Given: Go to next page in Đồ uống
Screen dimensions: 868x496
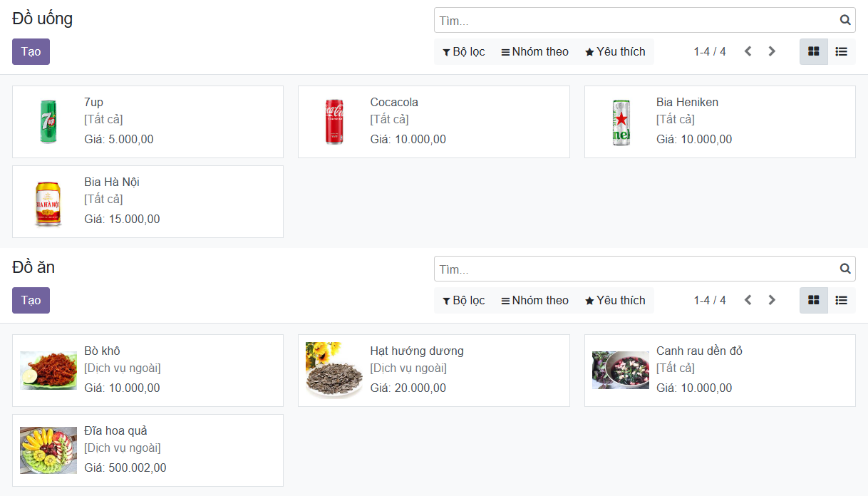Looking at the screenshot, I should (772, 51).
